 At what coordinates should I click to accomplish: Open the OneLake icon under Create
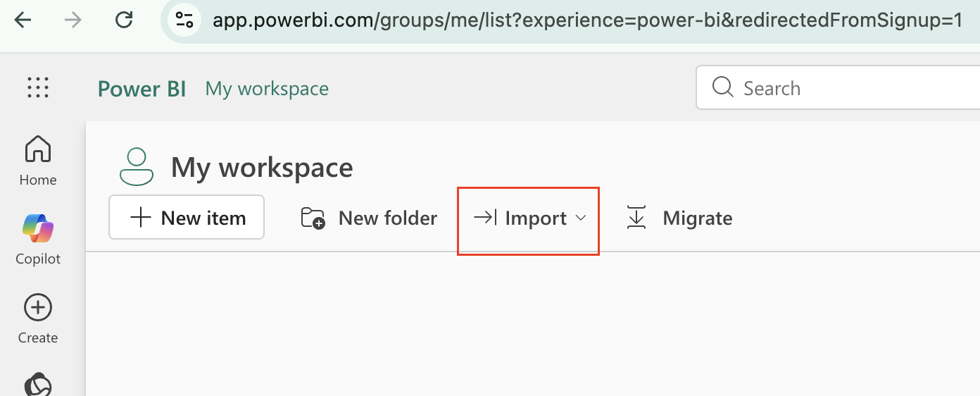(38, 385)
